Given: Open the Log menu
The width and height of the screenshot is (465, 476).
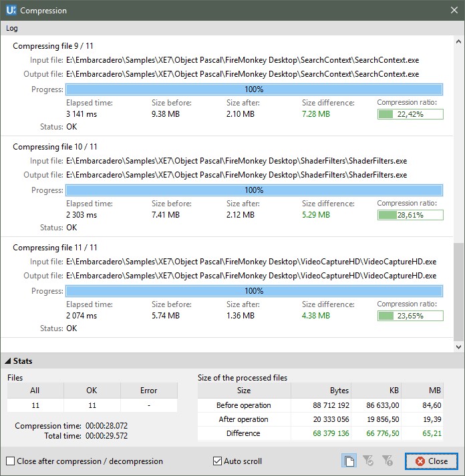Looking at the screenshot, I should [12, 28].
